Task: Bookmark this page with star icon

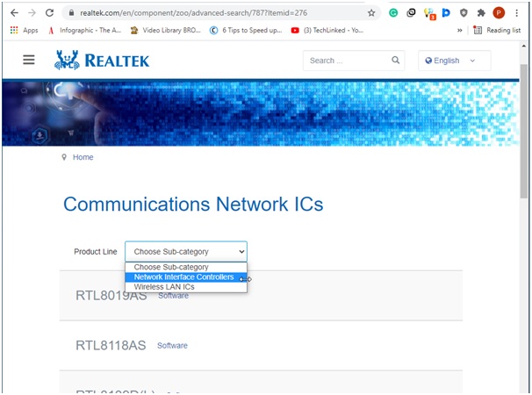Action: [x=371, y=13]
